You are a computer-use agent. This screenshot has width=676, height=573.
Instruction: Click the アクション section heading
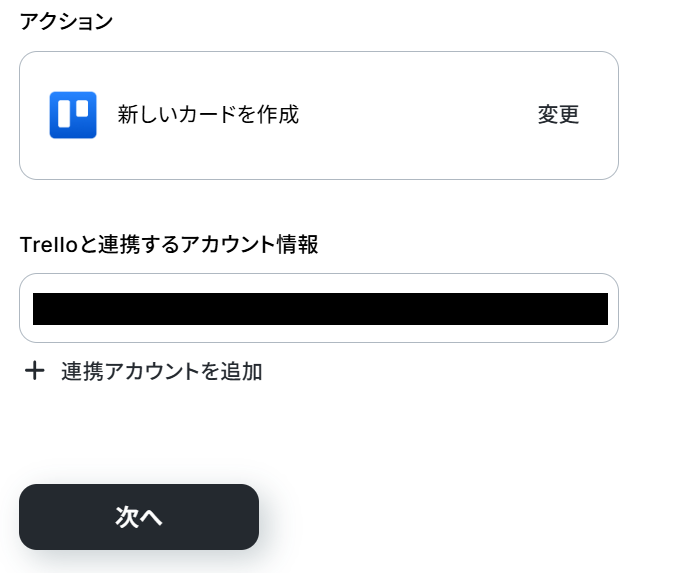(67, 22)
